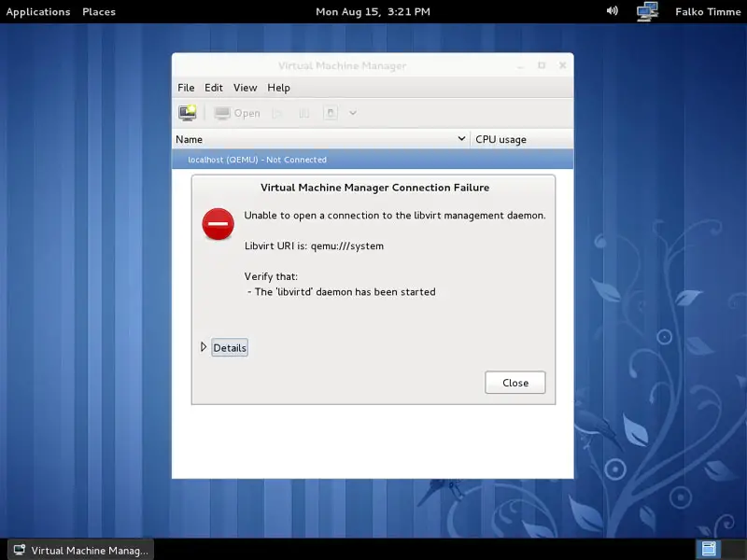
Task: Open the Places menu in the top panel
Action: (x=99, y=11)
